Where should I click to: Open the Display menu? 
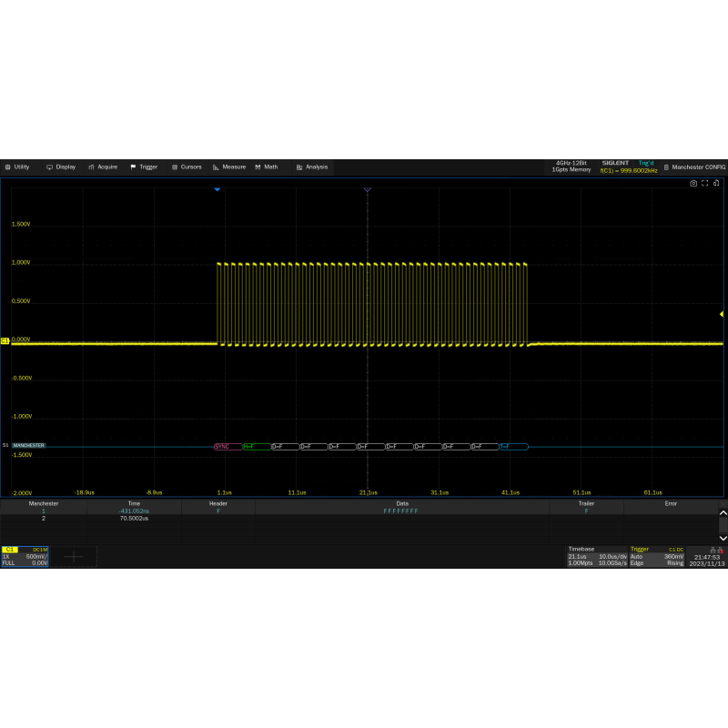pyautogui.click(x=61, y=167)
